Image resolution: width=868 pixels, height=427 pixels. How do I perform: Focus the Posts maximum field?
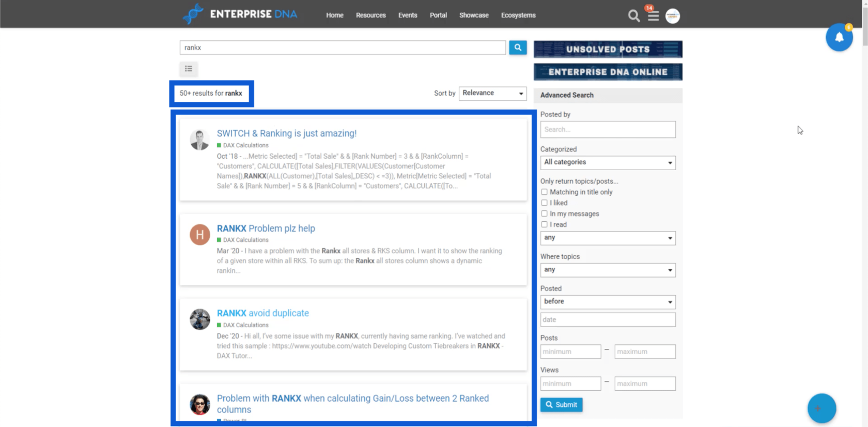click(645, 352)
